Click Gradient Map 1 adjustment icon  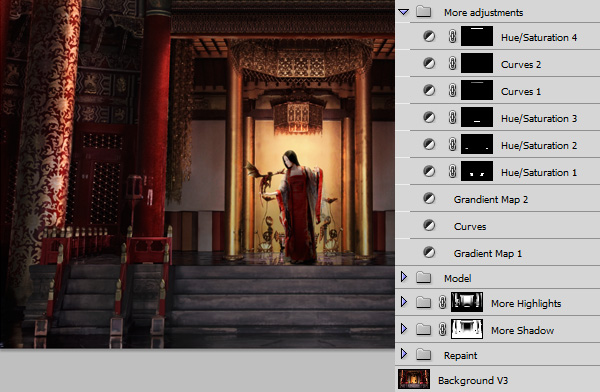(429, 252)
